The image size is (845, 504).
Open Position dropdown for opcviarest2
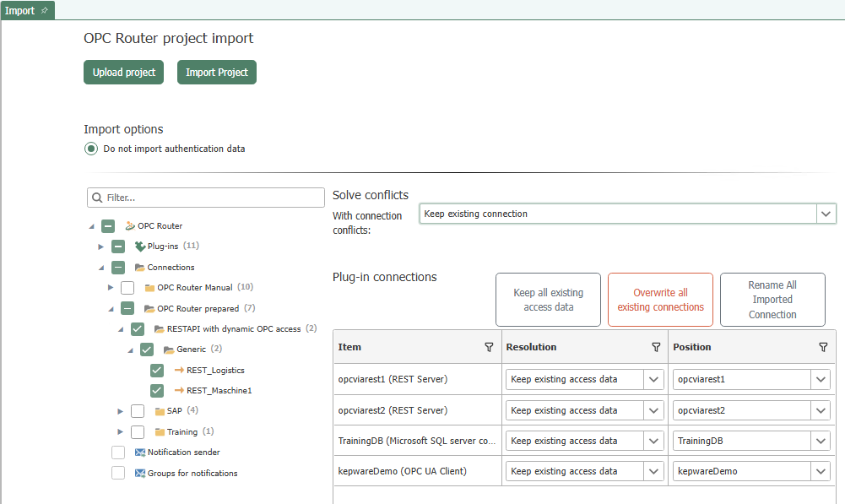click(821, 411)
